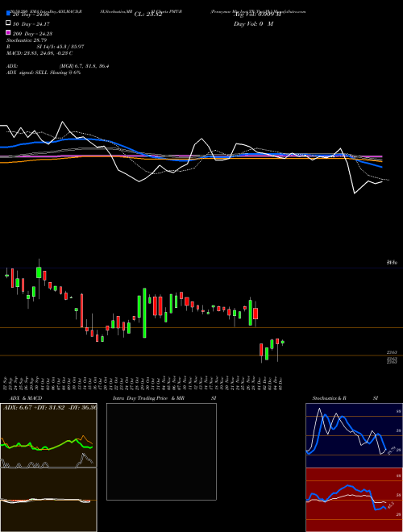Open the MACD mini chart at the bottom left

48,500
